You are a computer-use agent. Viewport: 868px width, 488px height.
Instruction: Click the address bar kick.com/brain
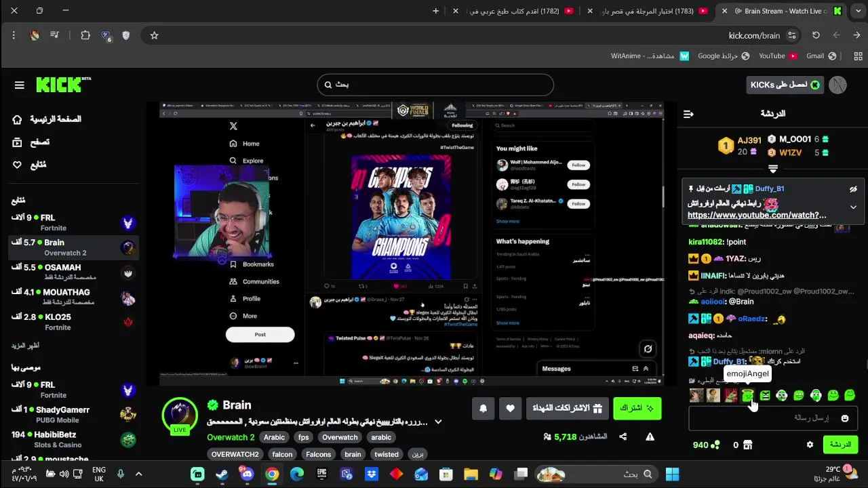pyautogui.click(x=754, y=35)
